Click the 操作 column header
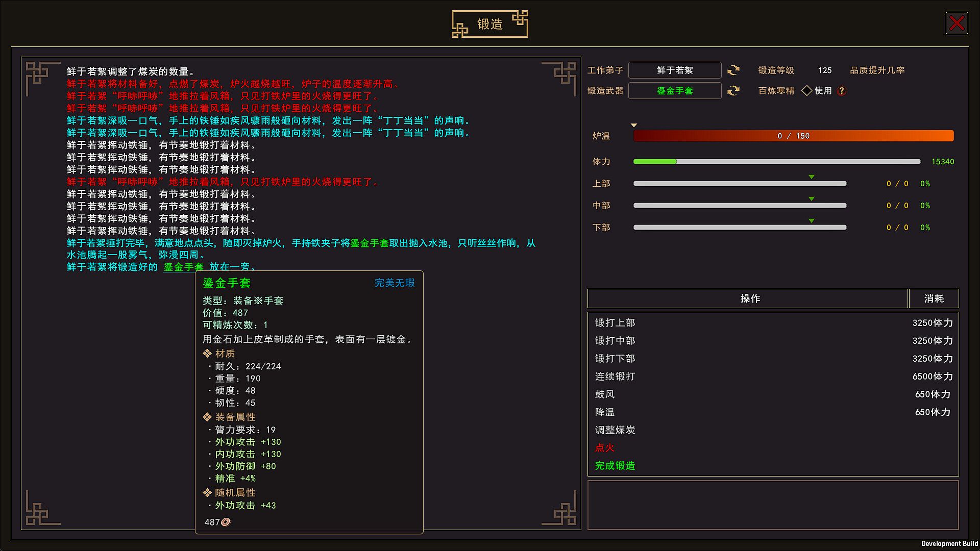 750,298
